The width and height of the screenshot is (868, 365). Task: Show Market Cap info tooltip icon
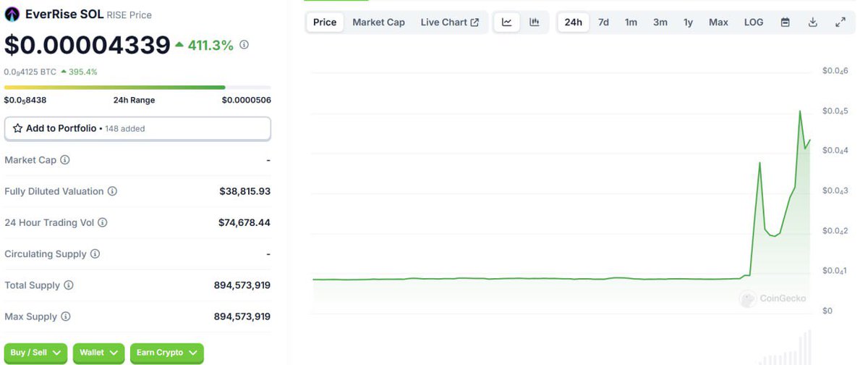tap(65, 159)
